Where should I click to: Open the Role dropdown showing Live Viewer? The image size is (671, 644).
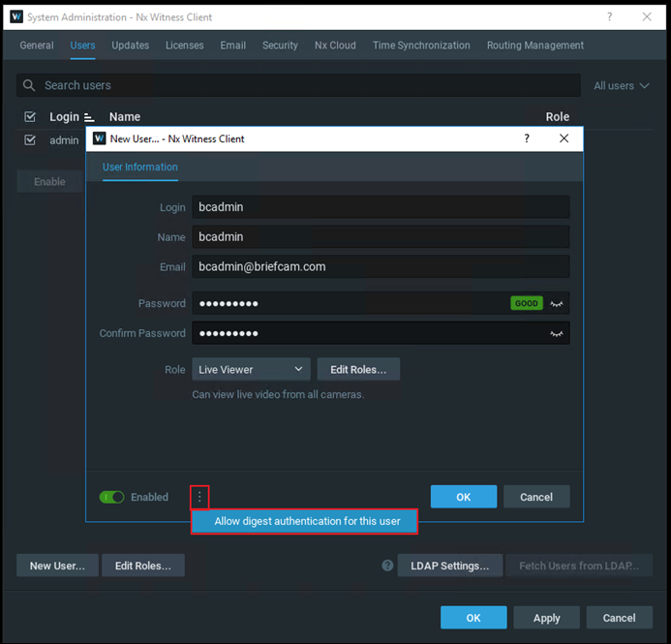pyautogui.click(x=251, y=369)
